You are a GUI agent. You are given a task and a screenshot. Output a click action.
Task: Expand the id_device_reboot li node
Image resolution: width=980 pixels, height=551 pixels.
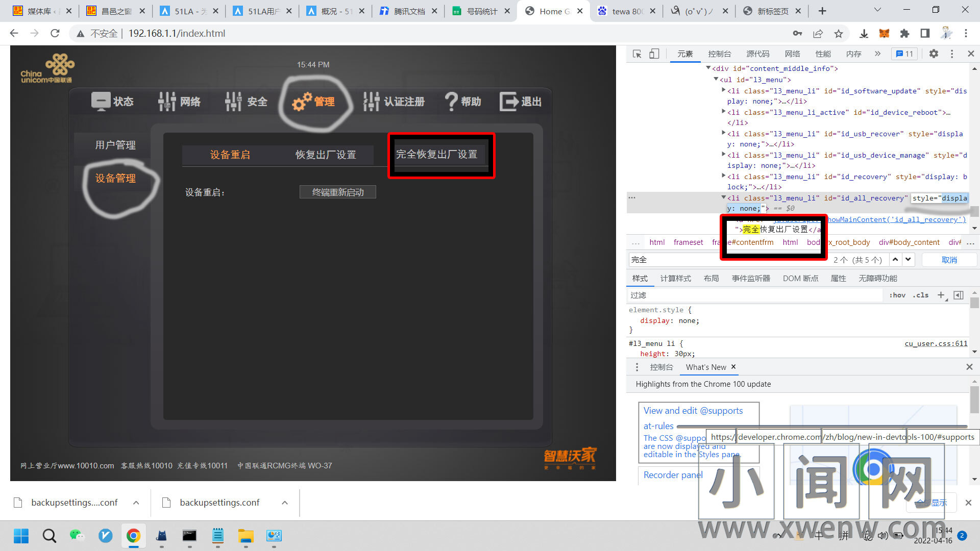[723, 112]
